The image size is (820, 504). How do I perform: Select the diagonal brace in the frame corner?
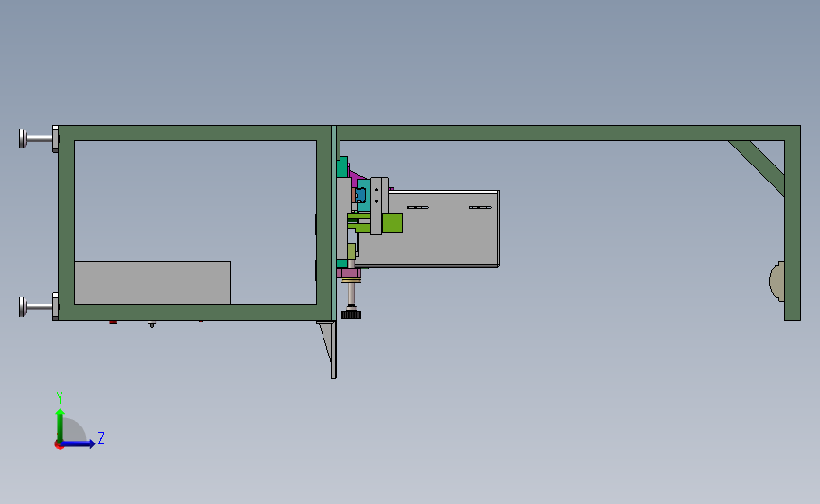pos(759,166)
